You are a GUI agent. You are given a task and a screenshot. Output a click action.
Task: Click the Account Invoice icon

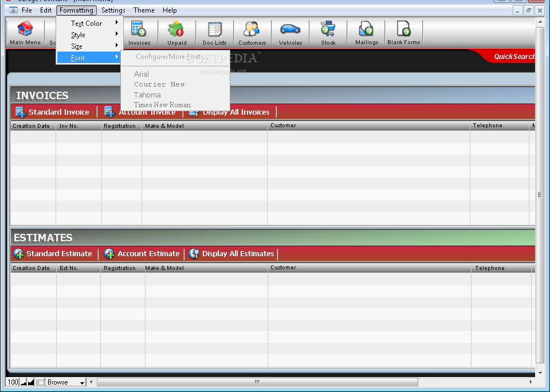pos(109,112)
